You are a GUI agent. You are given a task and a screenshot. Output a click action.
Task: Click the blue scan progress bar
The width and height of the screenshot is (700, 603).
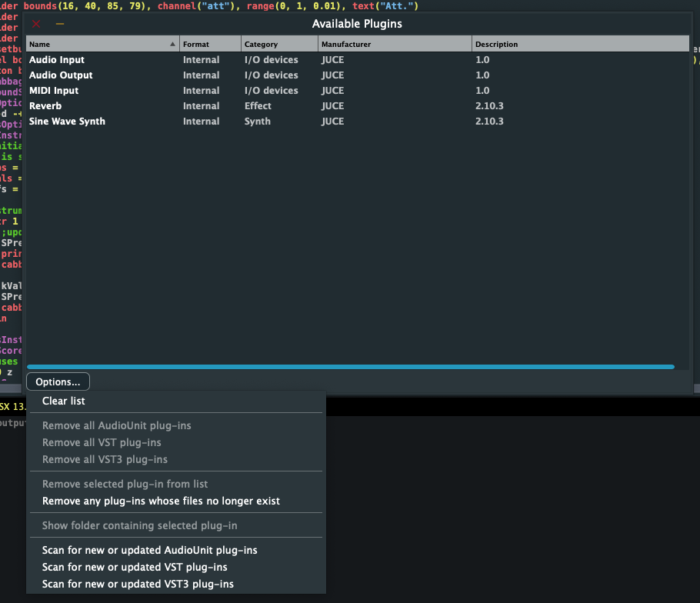pos(351,367)
